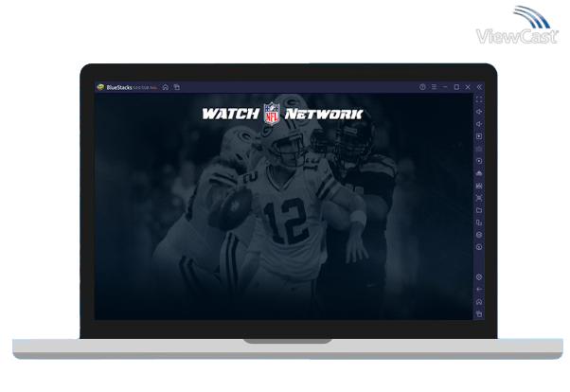Click the NETWORK text in the banner

click(324, 114)
